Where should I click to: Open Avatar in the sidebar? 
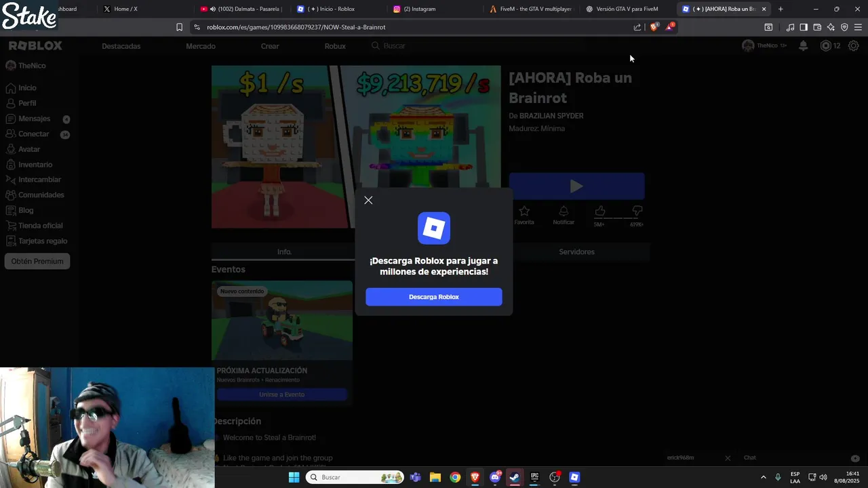pyautogui.click(x=24, y=149)
